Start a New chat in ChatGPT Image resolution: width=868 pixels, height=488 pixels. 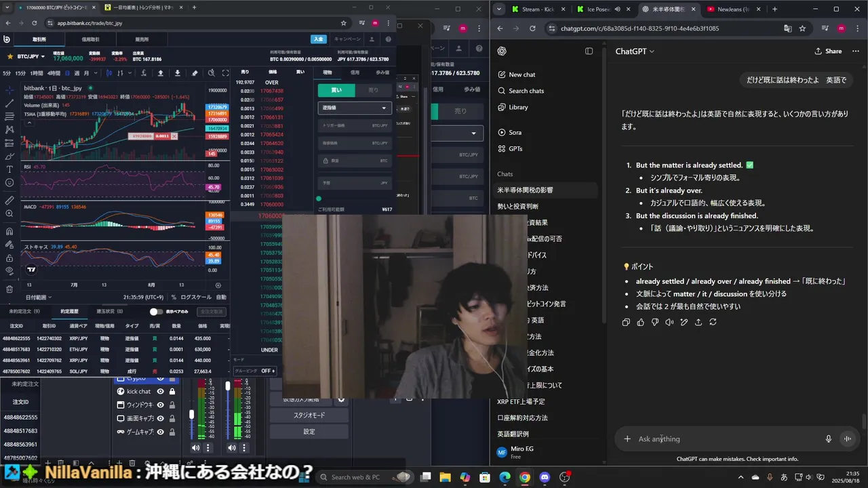(521, 75)
